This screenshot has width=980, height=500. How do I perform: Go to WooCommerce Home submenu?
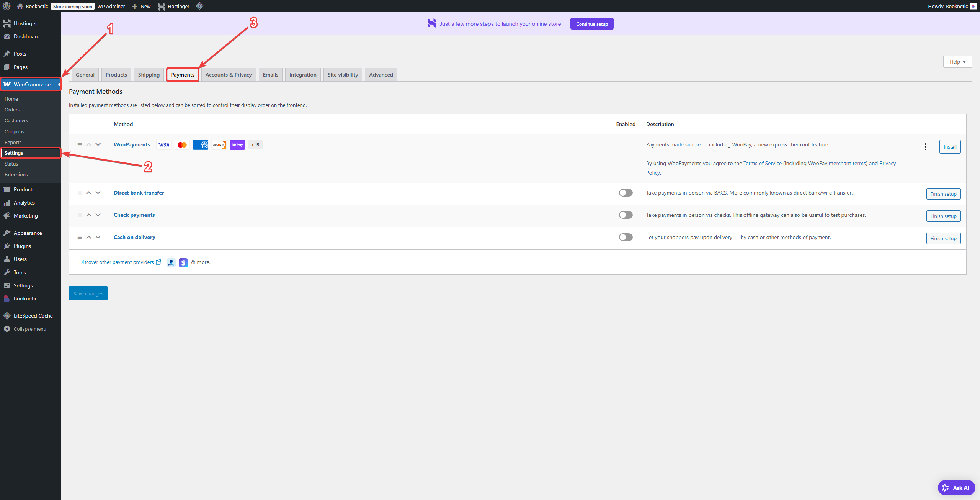31,99
